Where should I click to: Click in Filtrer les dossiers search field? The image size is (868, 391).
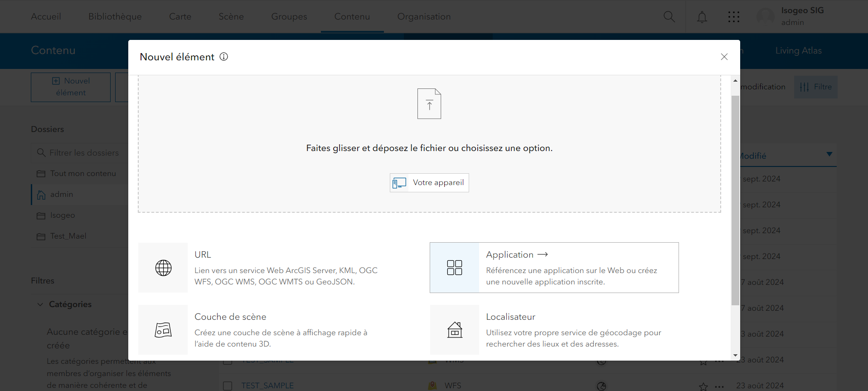pos(79,153)
